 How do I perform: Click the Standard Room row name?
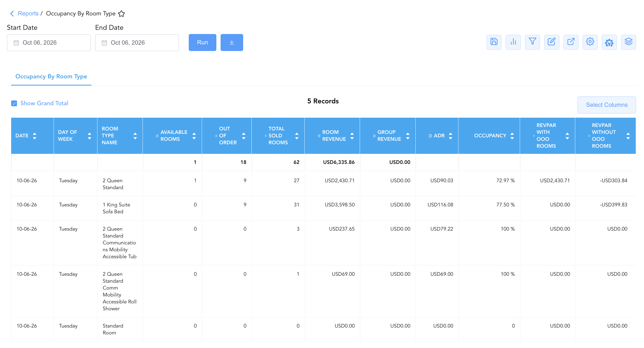click(113, 329)
